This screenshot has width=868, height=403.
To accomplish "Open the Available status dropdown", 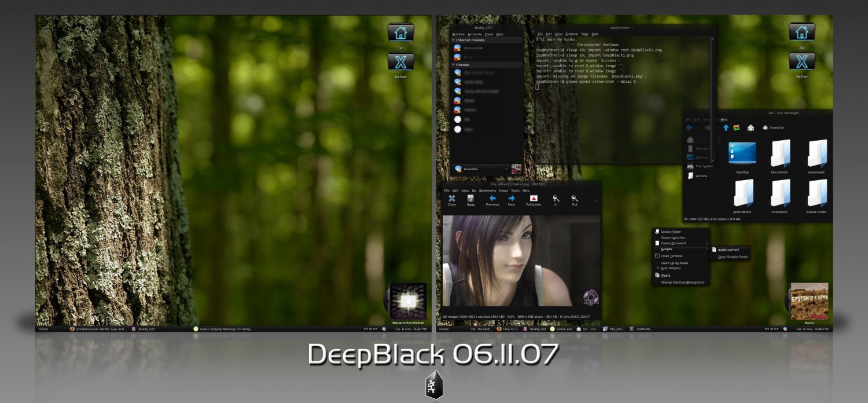I will (x=481, y=169).
